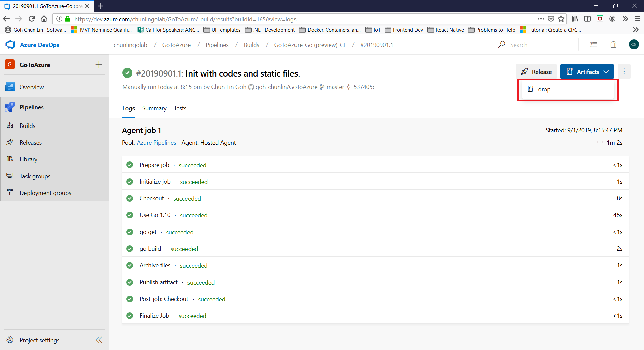Open a new browser tab with plus
The height and width of the screenshot is (350, 644).
100,6
